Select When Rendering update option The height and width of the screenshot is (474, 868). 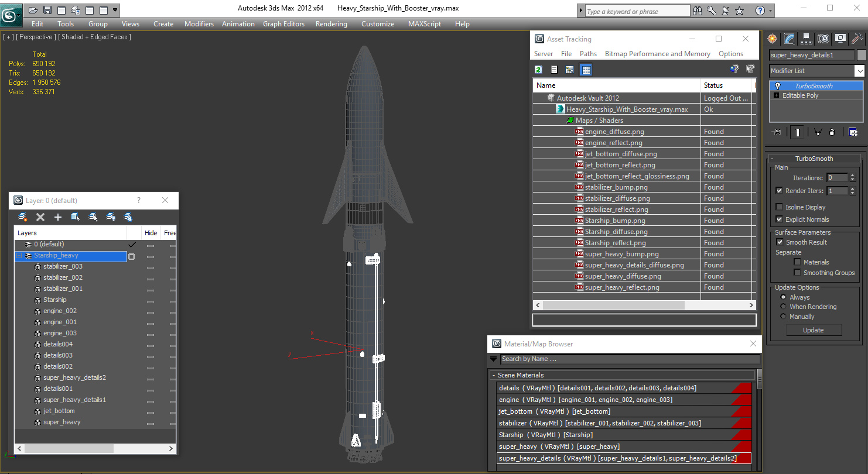784,307
